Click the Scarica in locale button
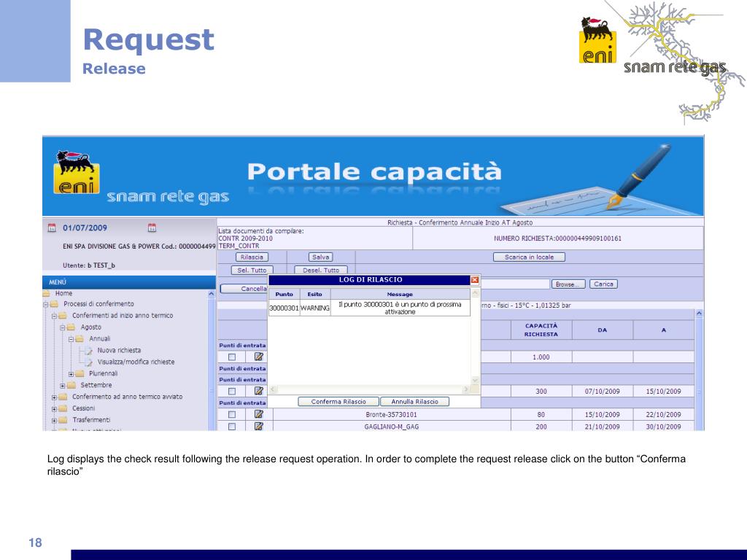Screen dimensions: 747x560 (529, 257)
